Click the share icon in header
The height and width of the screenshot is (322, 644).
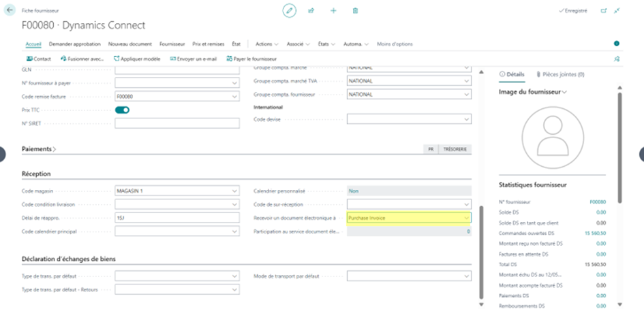click(311, 11)
